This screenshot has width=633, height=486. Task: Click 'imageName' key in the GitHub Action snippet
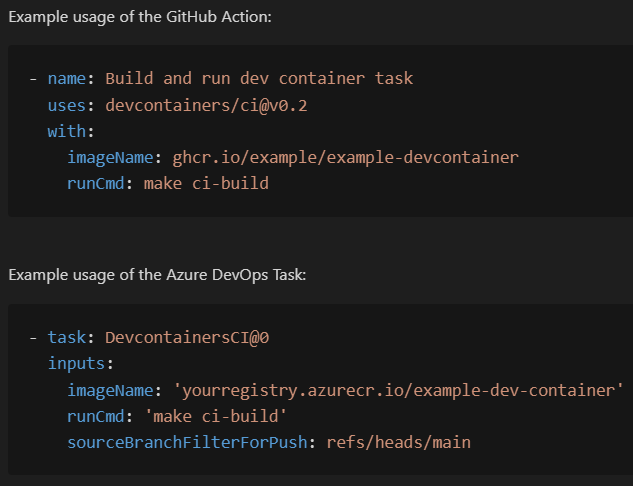coord(110,157)
